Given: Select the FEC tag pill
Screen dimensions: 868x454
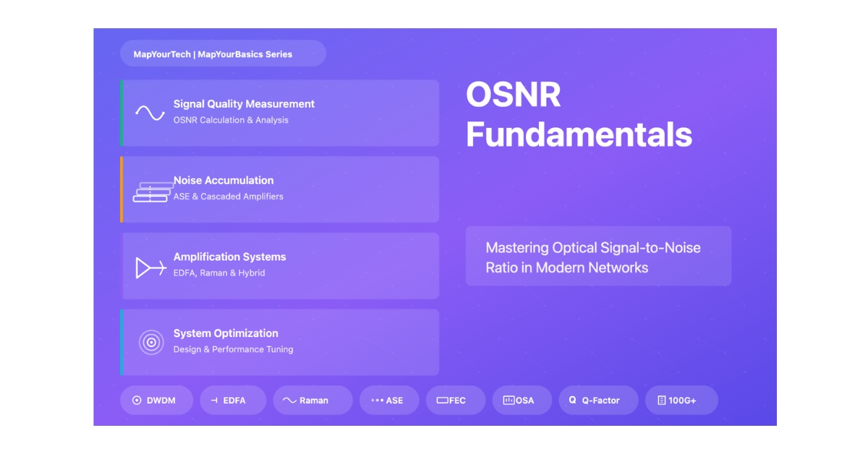Looking at the screenshot, I should tap(455, 401).
